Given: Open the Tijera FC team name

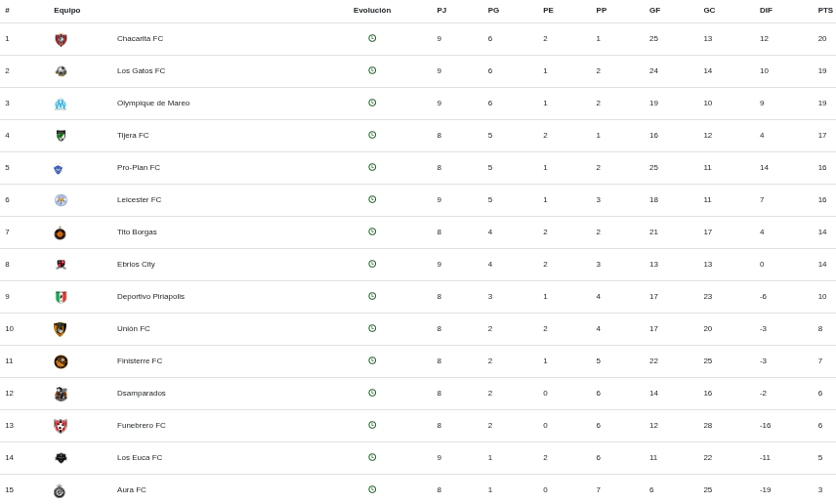Looking at the screenshot, I should (x=133, y=136).
